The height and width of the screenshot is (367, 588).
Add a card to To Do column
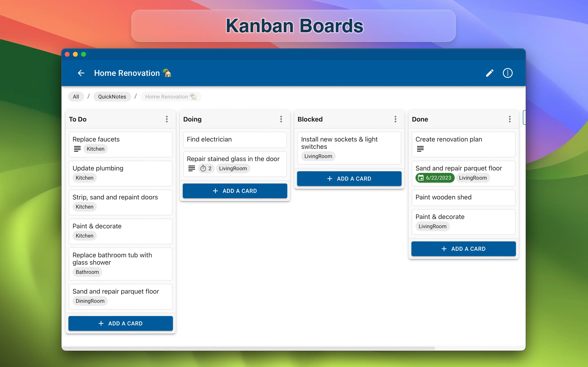[x=120, y=323]
